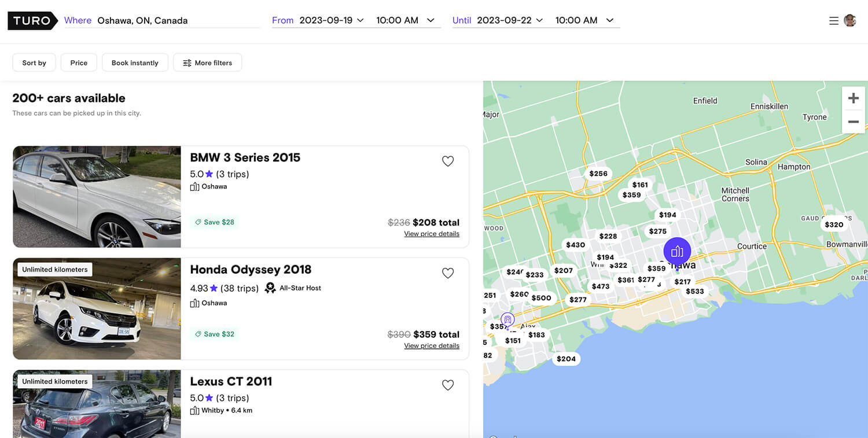Open the From time 10:00 AM dropdown
The image size is (868, 438).
405,20
